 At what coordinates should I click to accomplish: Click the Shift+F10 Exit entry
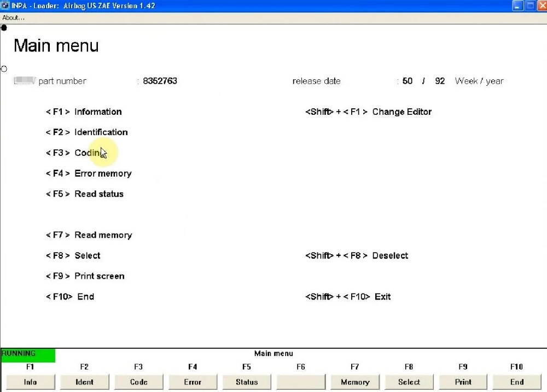348,296
